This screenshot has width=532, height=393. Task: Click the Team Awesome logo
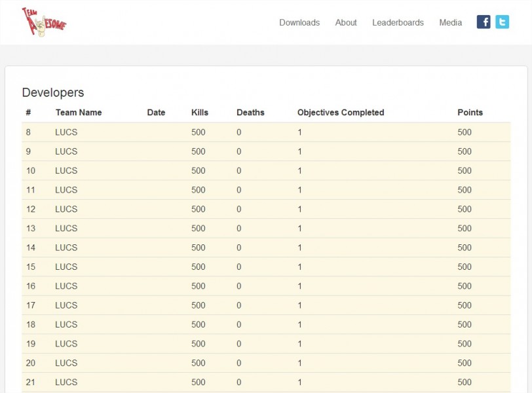44,22
